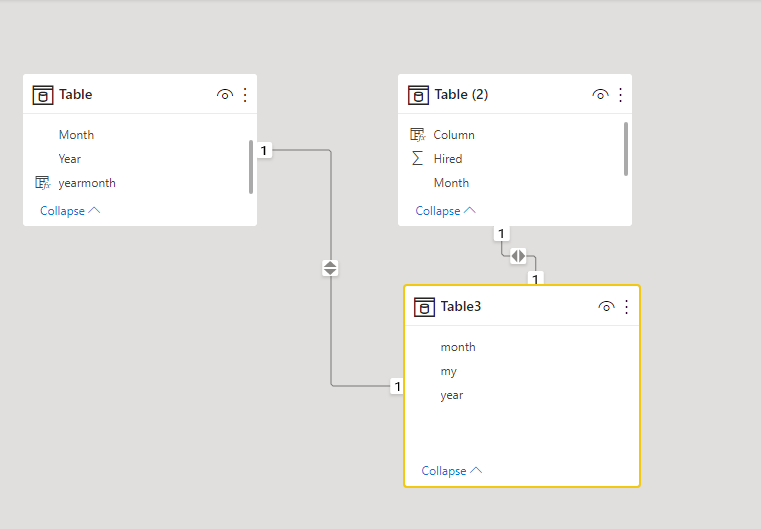Click cardinality marker 1 beside Table
Viewport: 761px width, 529px height.
tap(264, 150)
